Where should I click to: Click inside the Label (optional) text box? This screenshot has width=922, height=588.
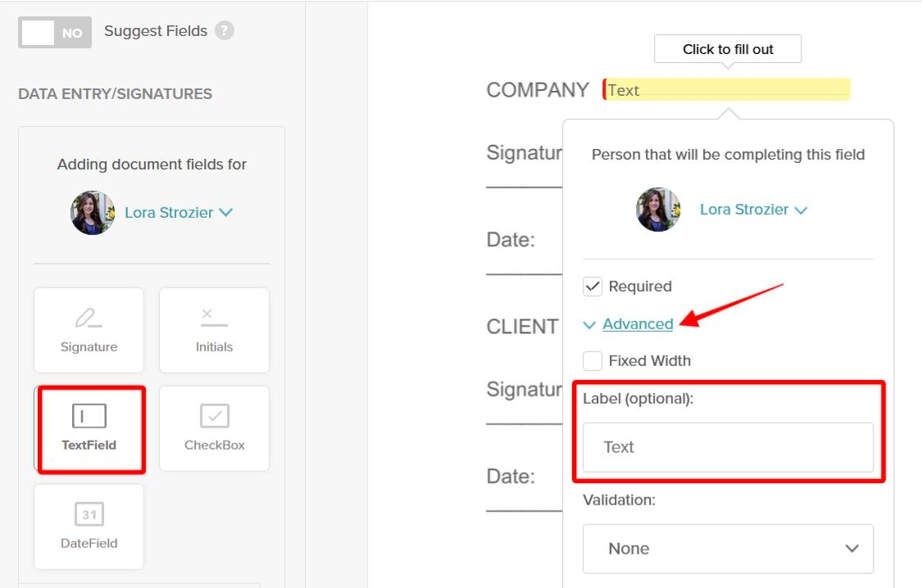[726, 447]
